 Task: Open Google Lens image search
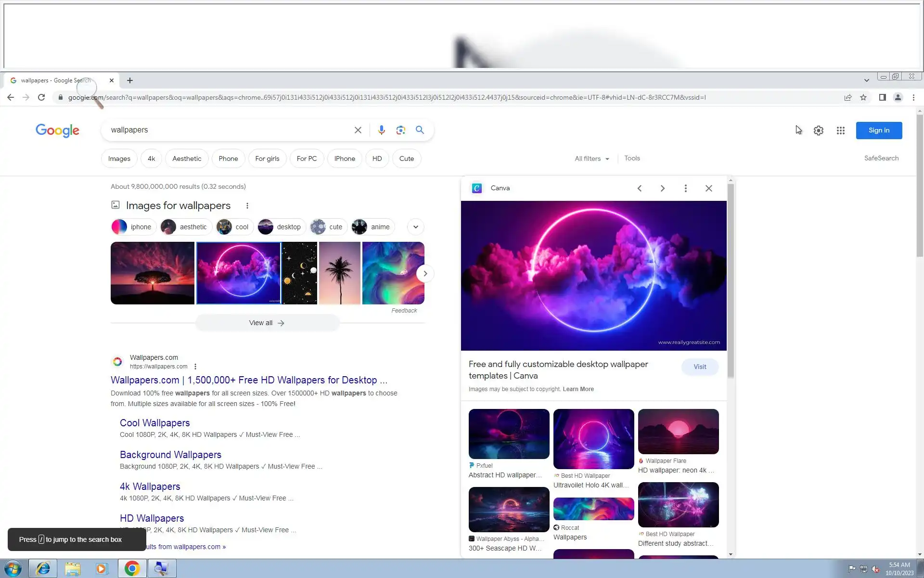coord(400,130)
